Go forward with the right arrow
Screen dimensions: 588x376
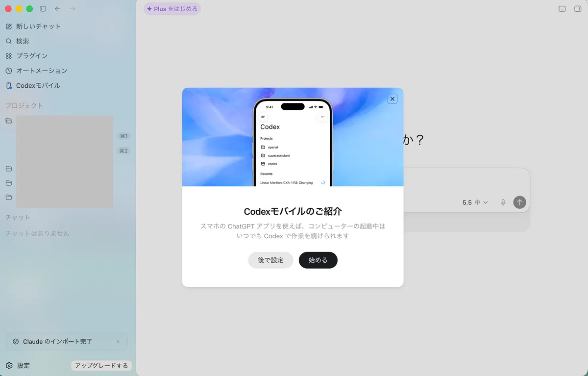[x=73, y=9]
